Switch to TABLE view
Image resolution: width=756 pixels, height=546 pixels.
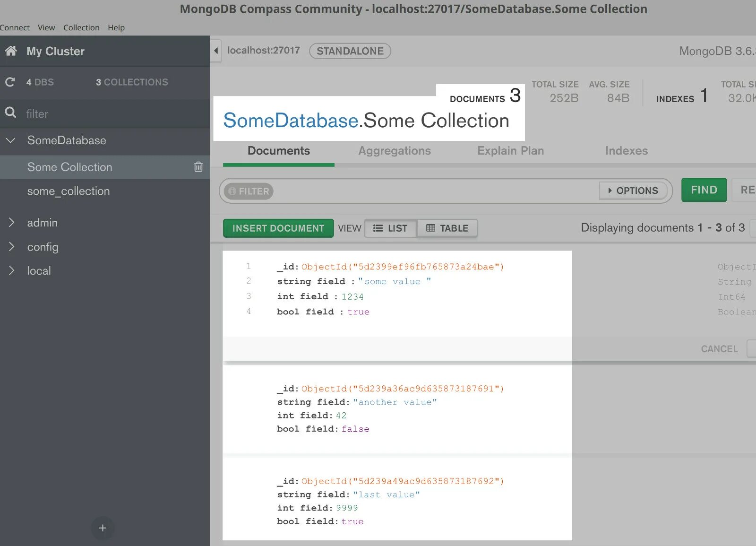click(x=447, y=228)
